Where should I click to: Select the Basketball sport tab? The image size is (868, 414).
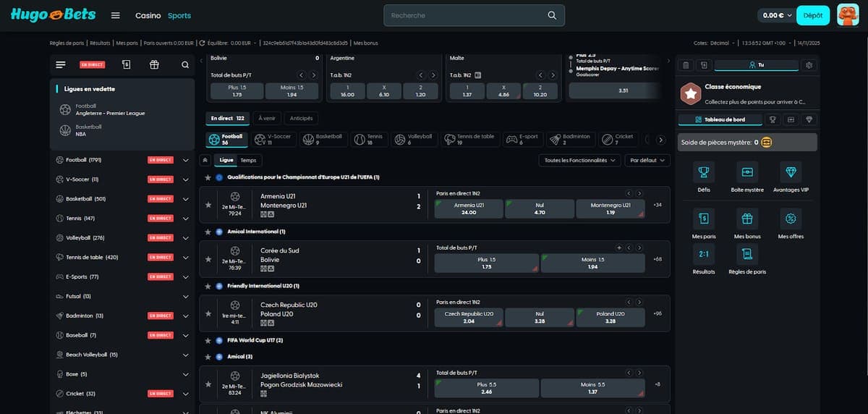point(322,139)
